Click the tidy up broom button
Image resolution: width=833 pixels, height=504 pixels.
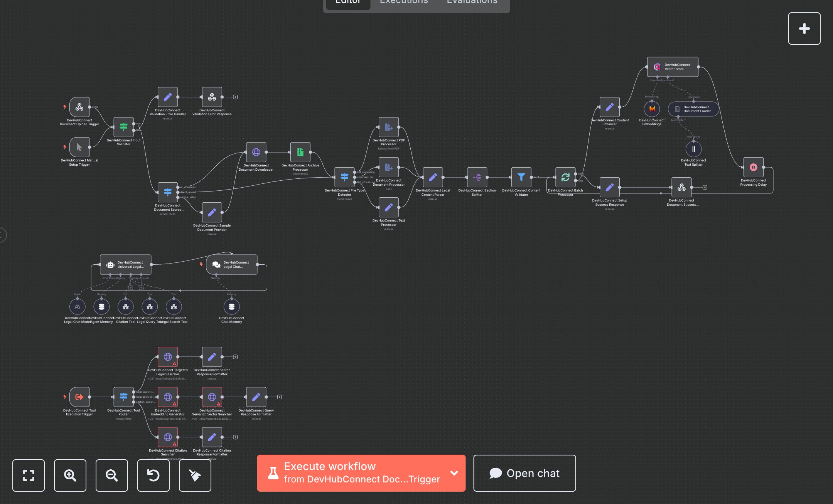pos(195,475)
